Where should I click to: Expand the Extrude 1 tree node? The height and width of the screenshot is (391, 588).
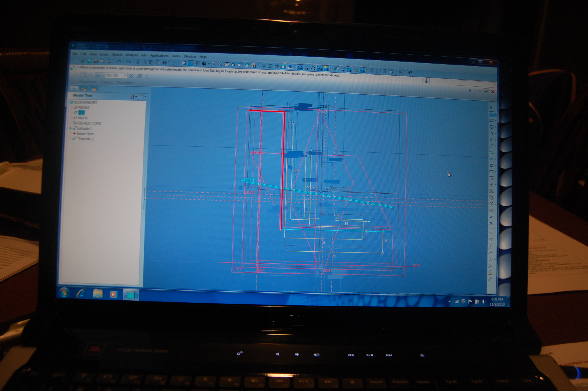[71, 128]
